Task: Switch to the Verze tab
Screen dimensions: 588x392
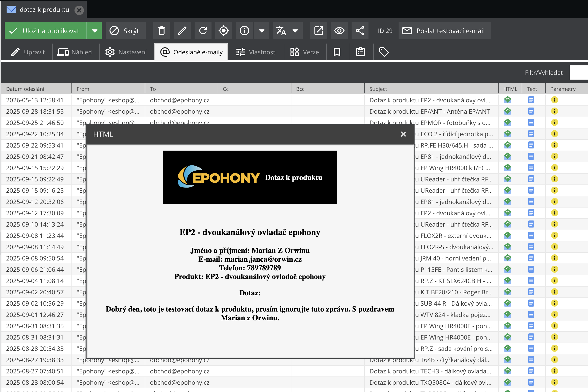Action: point(305,52)
